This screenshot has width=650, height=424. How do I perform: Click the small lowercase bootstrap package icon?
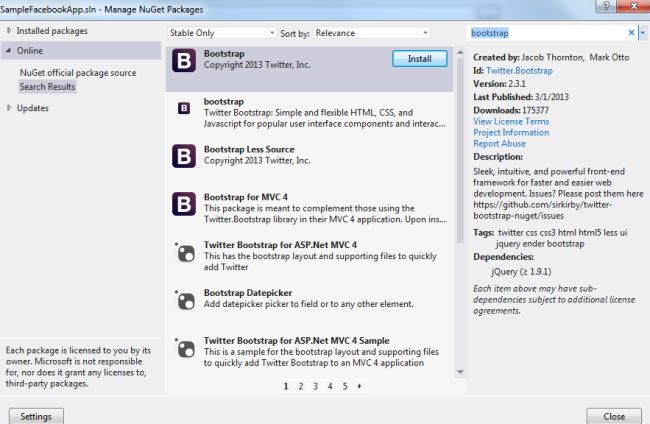coord(184,108)
